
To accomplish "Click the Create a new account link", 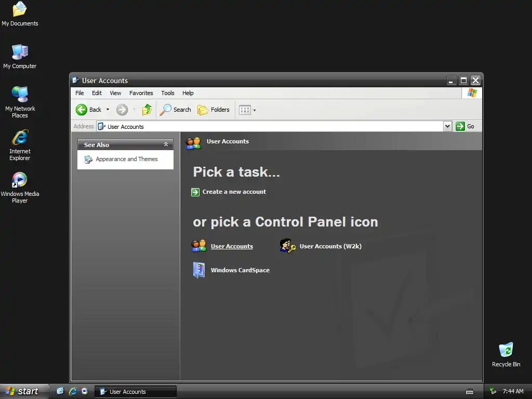I will pyautogui.click(x=234, y=192).
